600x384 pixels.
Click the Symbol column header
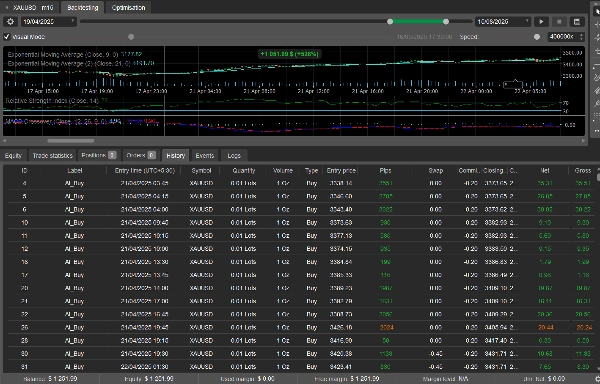point(201,171)
